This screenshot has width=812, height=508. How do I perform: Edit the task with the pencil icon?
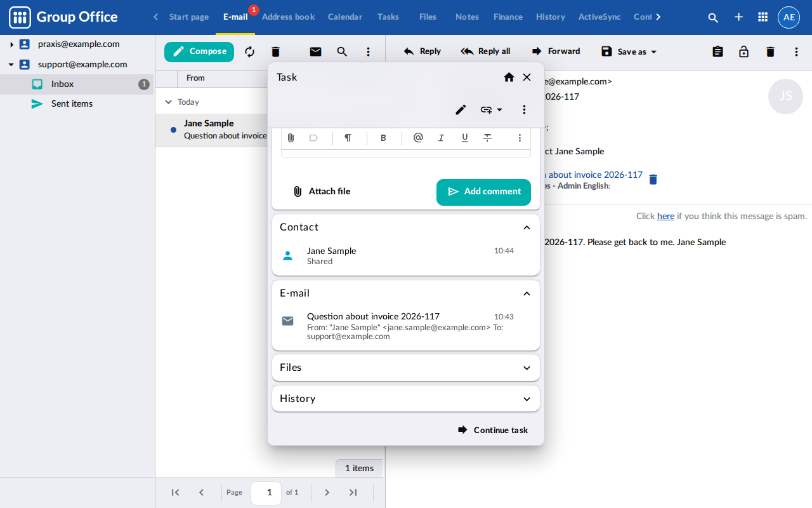(461, 110)
